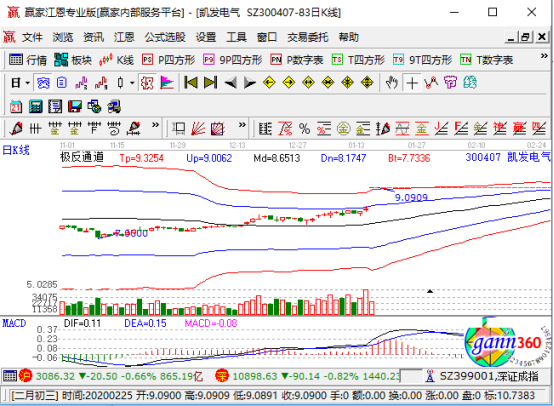The height and width of the screenshot is (406, 554).
Task: Click the globe network windows icon
Action: [x=94, y=106]
